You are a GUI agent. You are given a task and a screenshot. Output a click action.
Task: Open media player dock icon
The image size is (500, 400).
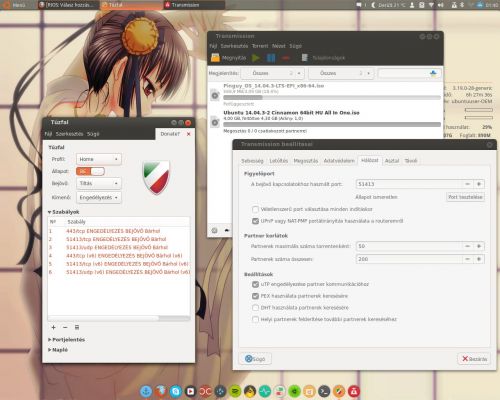(x=191, y=391)
